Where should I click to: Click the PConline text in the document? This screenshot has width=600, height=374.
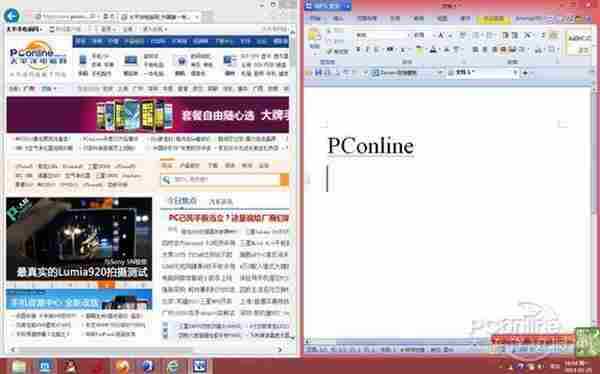pos(370,146)
